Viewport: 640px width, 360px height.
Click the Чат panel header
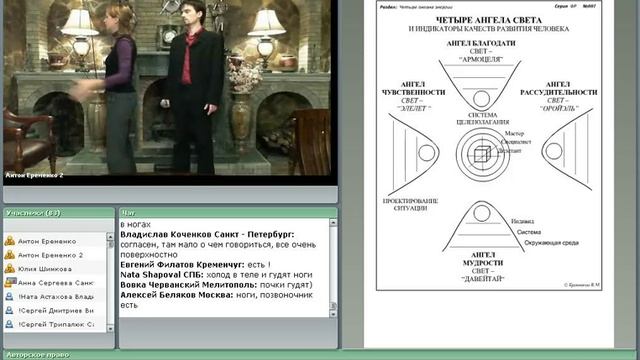pos(228,213)
